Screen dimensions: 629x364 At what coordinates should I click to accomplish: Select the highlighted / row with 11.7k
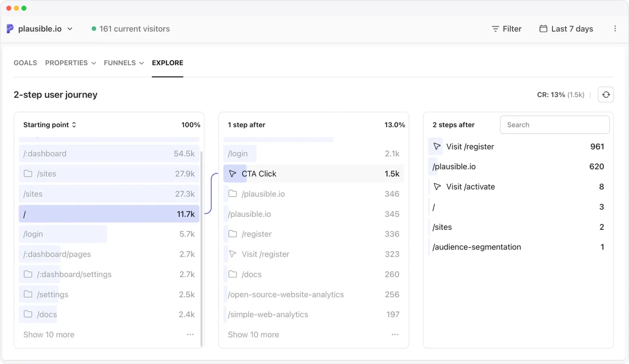click(109, 214)
